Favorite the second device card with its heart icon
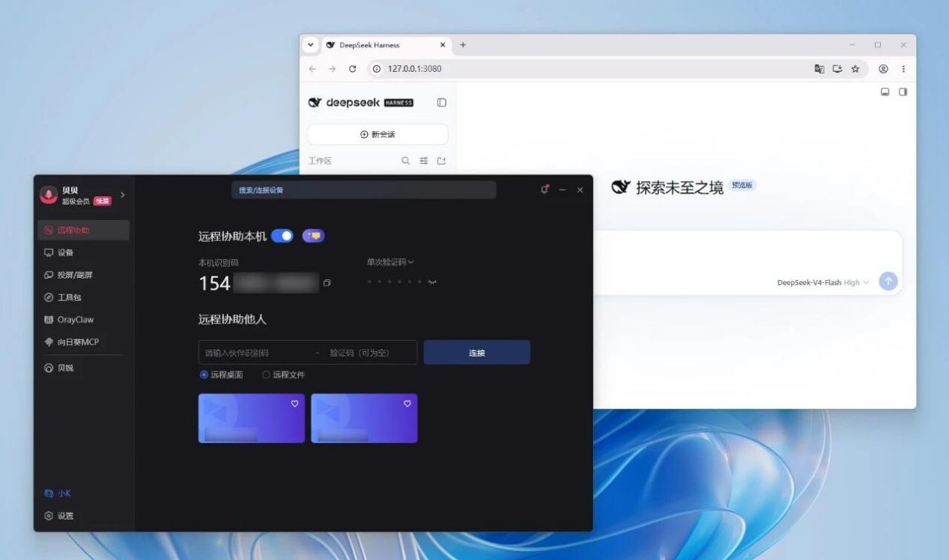This screenshot has height=560, width=949. [x=407, y=404]
